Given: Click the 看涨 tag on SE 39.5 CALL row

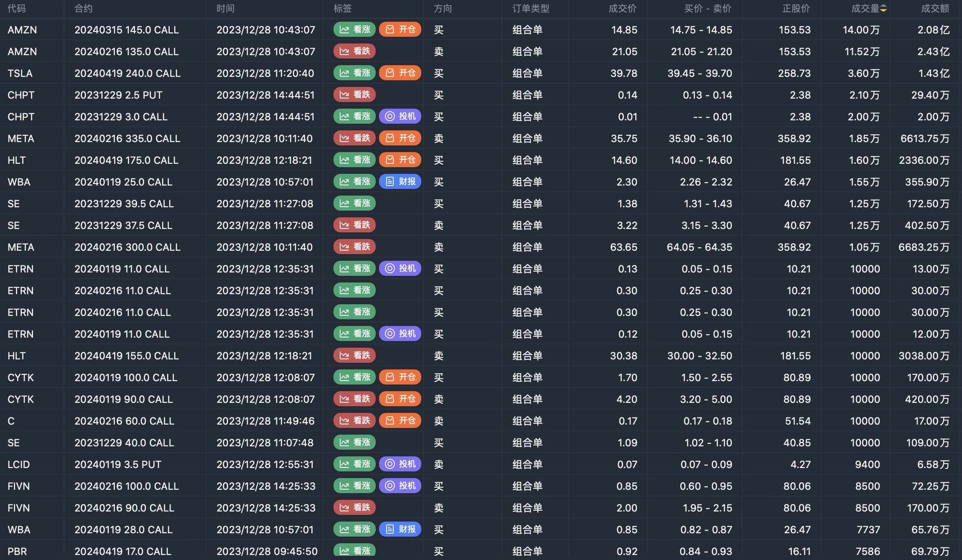Looking at the screenshot, I should [x=354, y=203].
